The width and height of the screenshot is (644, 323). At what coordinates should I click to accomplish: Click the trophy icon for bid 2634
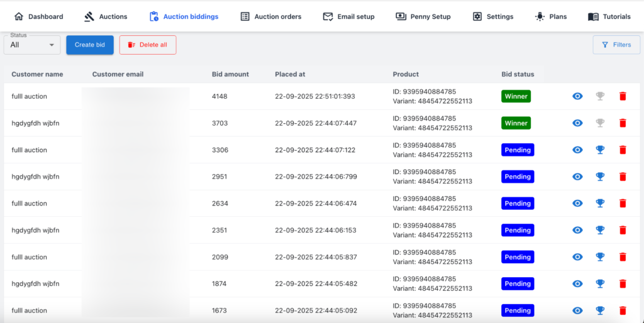click(x=600, y=204)
